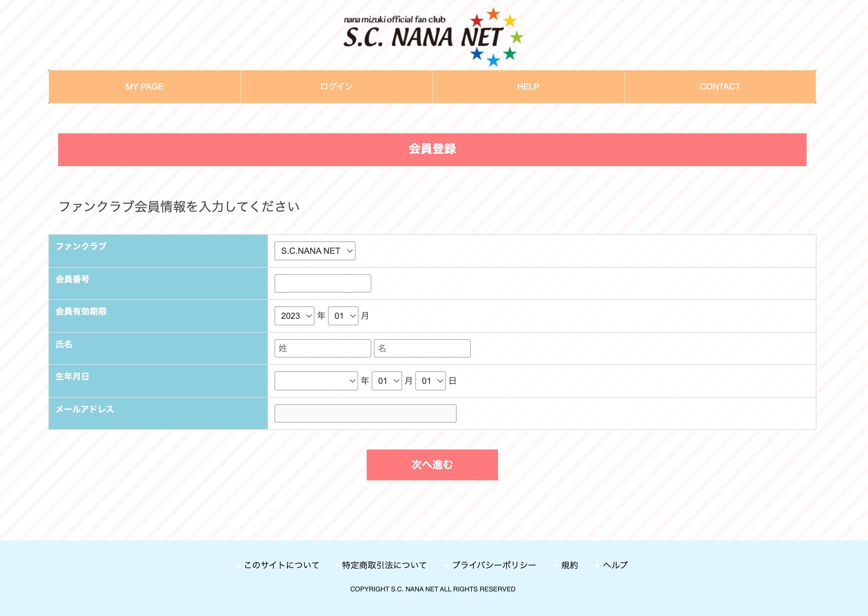Click the 姓 name input field
Image resolution: width=868 pixels, height=616 pixels.
[322, 348]
